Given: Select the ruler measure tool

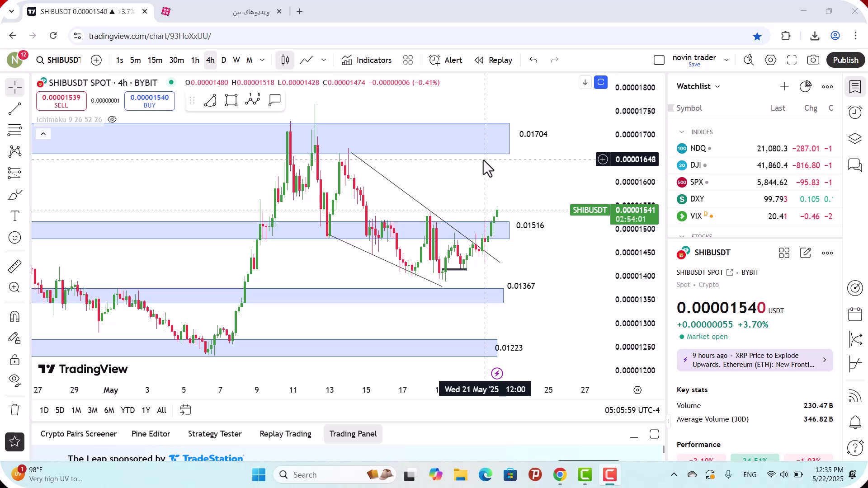Looking at the screenshot, I should [x=14, y=266].
